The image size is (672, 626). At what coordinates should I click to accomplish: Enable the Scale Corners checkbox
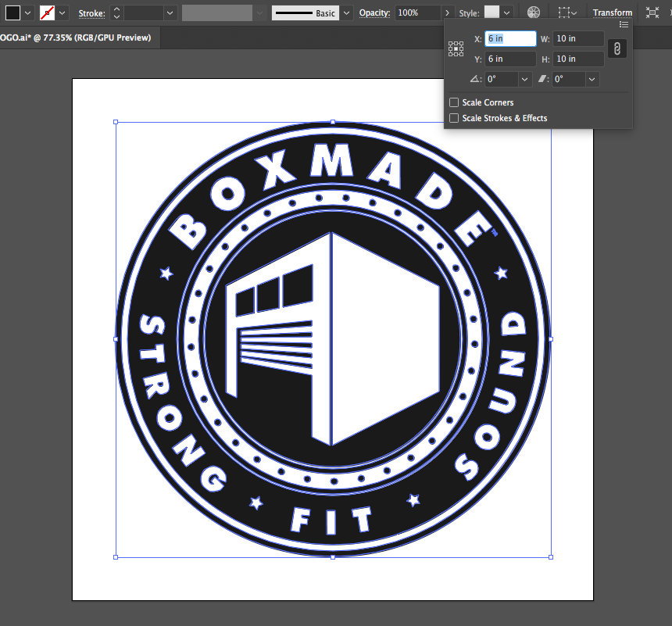(454, 102)
